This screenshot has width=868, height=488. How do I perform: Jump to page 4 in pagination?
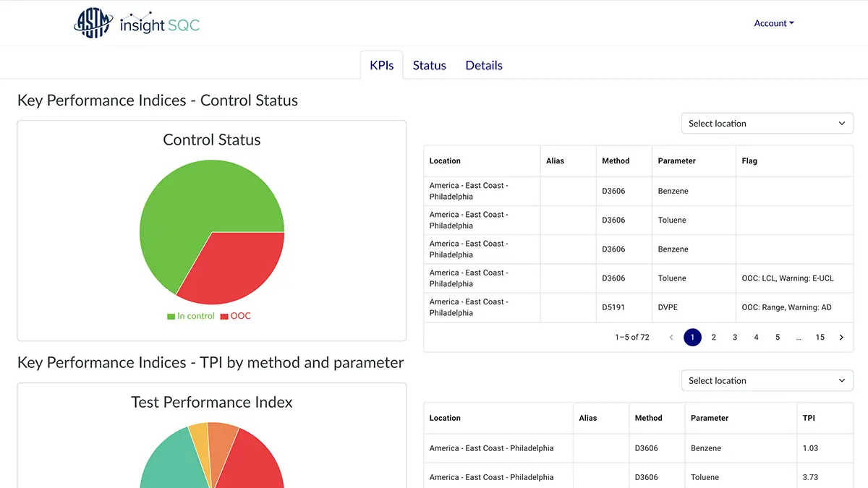coord(757,338)
